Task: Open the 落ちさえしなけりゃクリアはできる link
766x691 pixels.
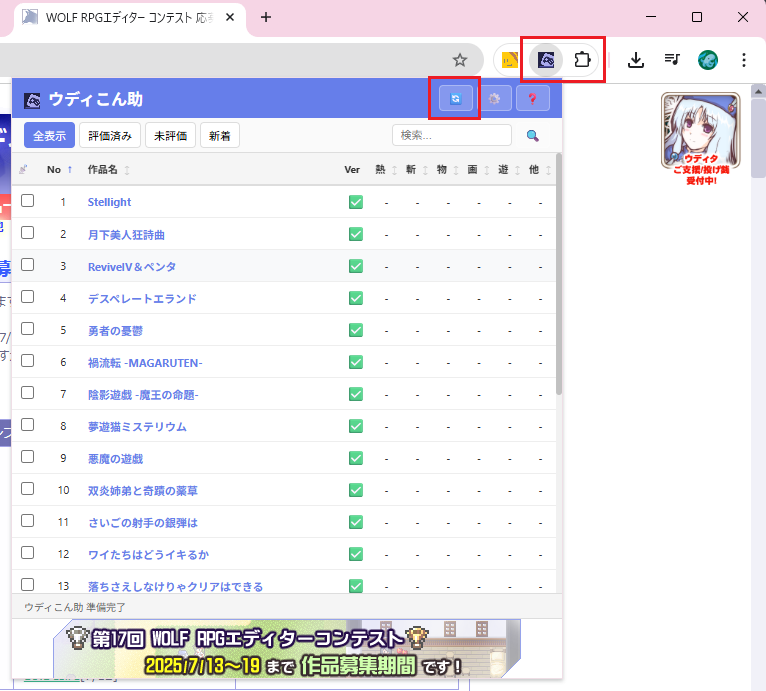Action: [x=175, y=586]
